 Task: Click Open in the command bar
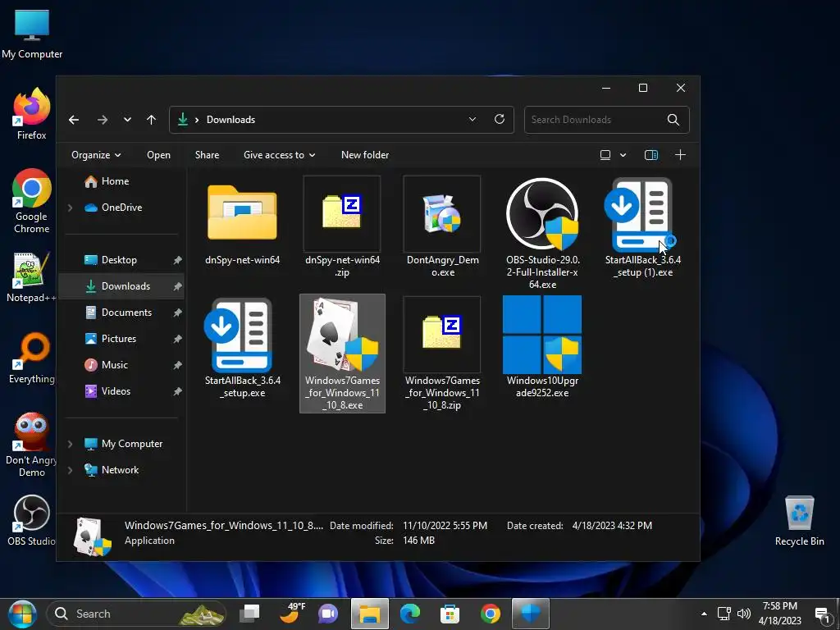(158, 155)
